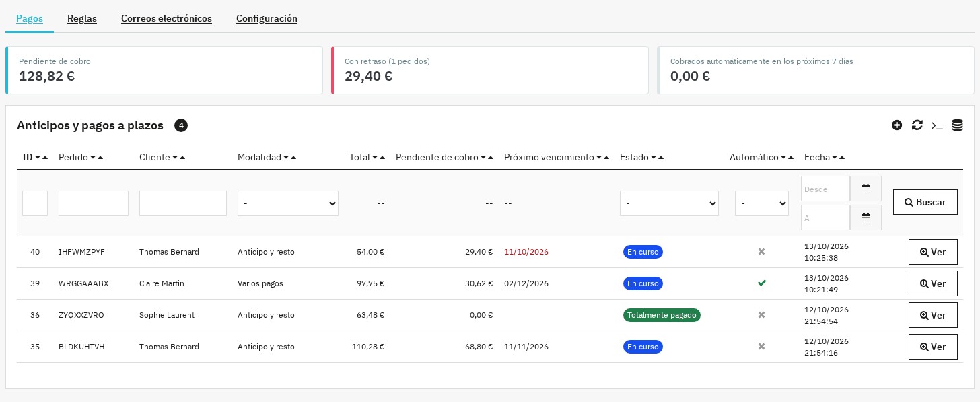The width and height of the screenshot is (980, 402).
Task: Sort Automático column ascending arrow
Action: pyautogui.click(x=791, y=158)
